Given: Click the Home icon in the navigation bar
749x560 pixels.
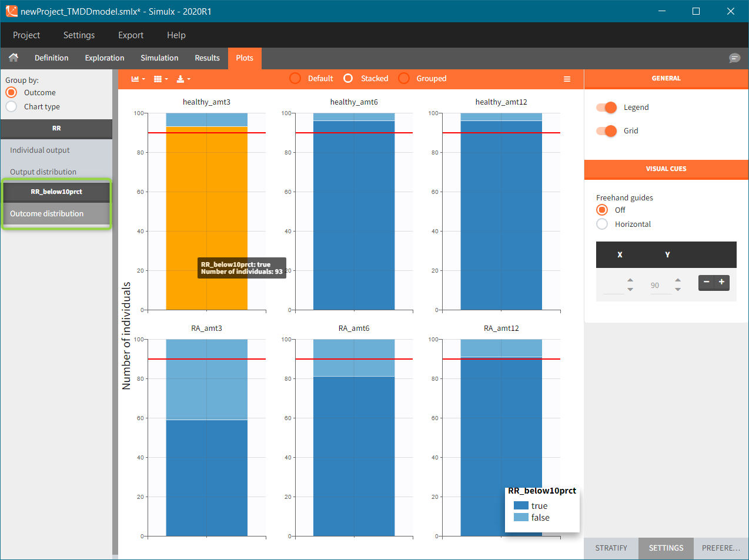Looking at the screenshot, I should click(14, 58).
